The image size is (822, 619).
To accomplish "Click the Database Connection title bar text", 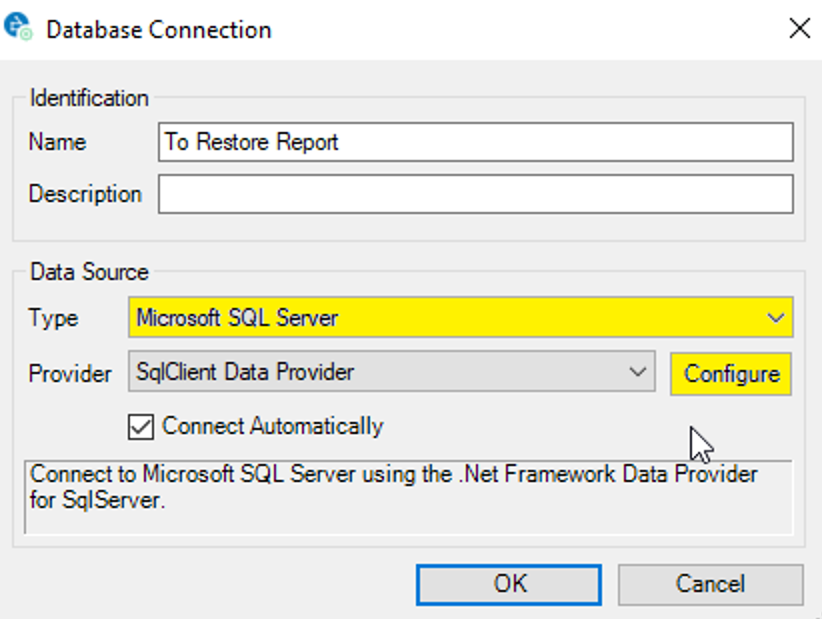I will coord(159,29).
